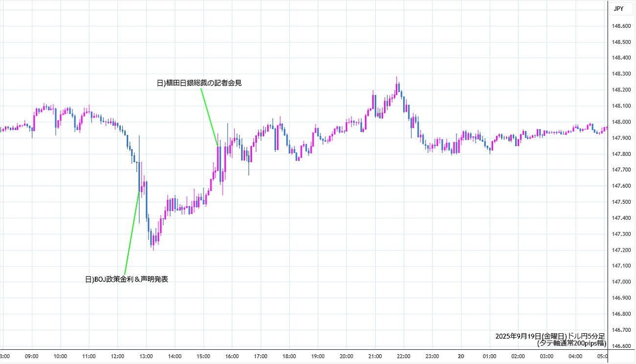
Task: Click the 147.200 price axis label
Action: pos(621,250)
